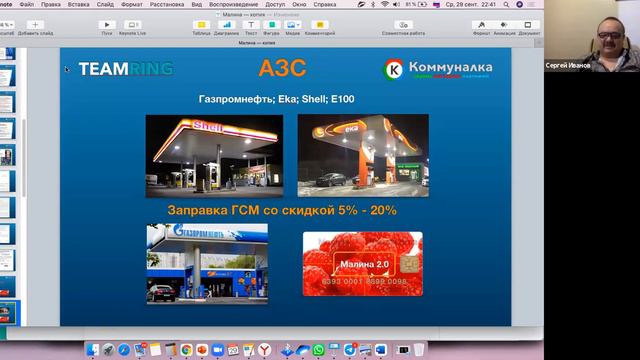Click the Bluetooth status icon in the menu bar
Image resolution: width=640 pixels, height=360 pixels.
coord(373,4)
